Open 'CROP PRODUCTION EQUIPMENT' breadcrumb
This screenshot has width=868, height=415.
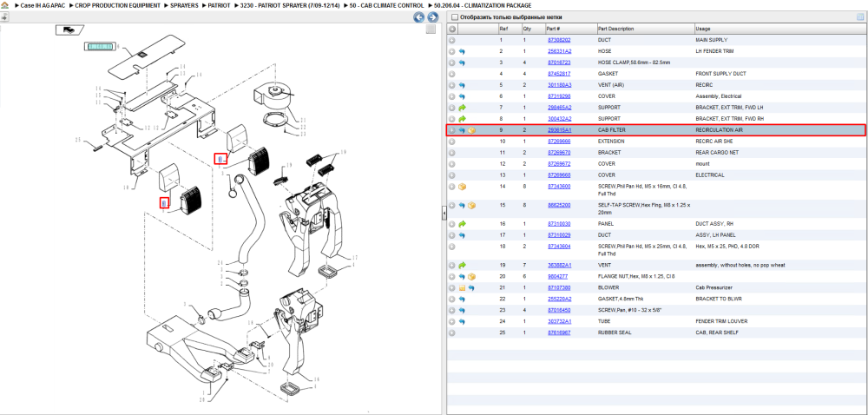118,5
